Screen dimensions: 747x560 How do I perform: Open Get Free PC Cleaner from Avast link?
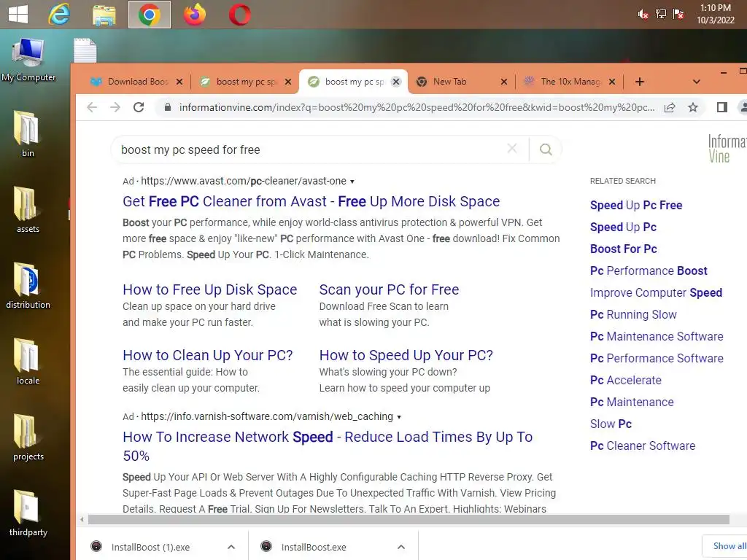[x=311, y=201]
